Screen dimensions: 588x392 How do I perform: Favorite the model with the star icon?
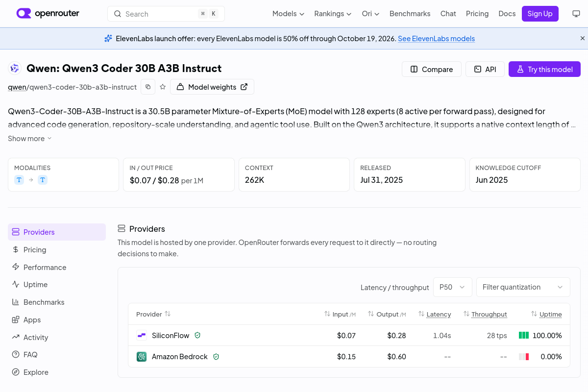(163, 87)
